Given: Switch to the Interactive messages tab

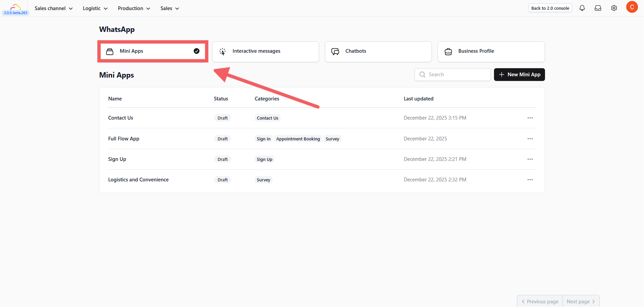Looking at the screenshot, I should point(265,51).
